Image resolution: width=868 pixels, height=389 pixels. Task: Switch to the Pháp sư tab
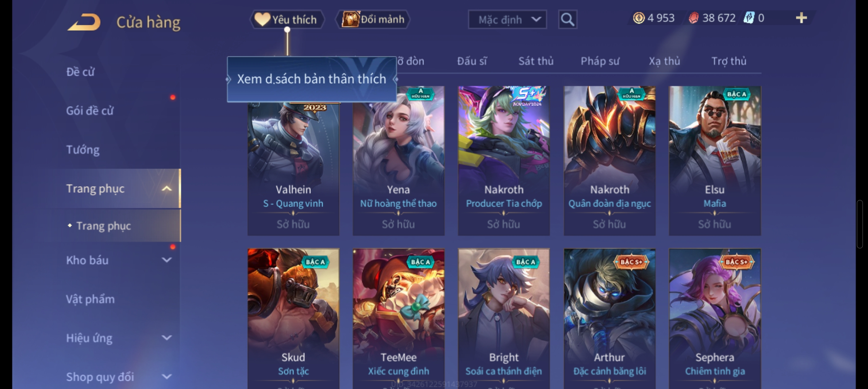coord(600,61)
